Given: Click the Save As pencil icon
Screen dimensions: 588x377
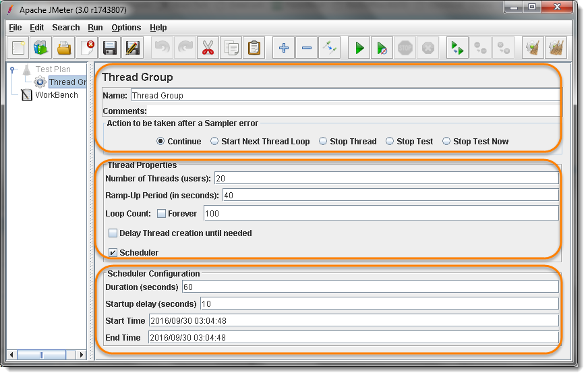Looking at the screenshot, I should [133, 48].
